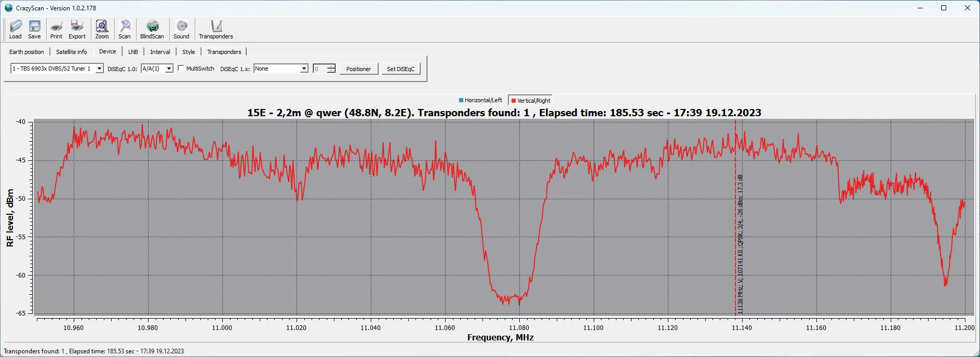Print the current spectrum chart
Screen dimensions: 980x357
point(56,29)
